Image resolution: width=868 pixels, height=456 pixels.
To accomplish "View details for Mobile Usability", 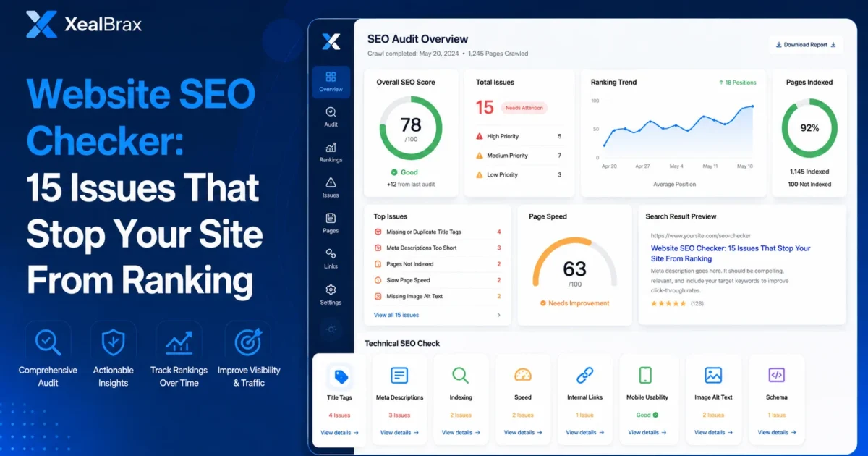I will click(x=647, y=433).
